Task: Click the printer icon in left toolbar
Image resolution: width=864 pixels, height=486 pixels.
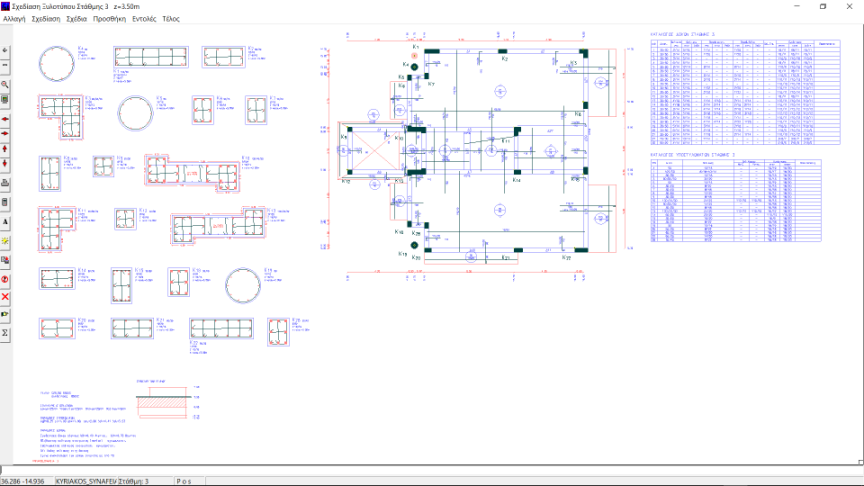Action: pos(6,183)
